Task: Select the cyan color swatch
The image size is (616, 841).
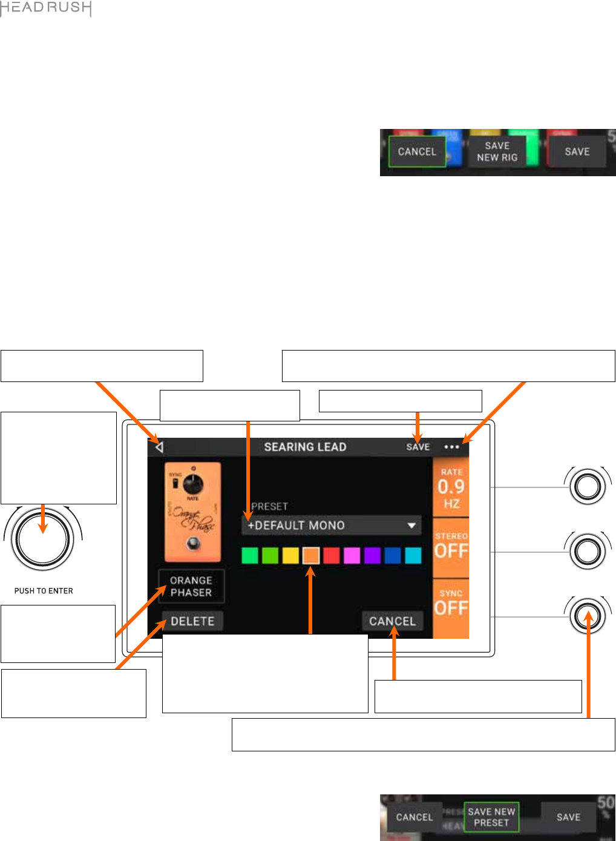Action: (413, 555)
